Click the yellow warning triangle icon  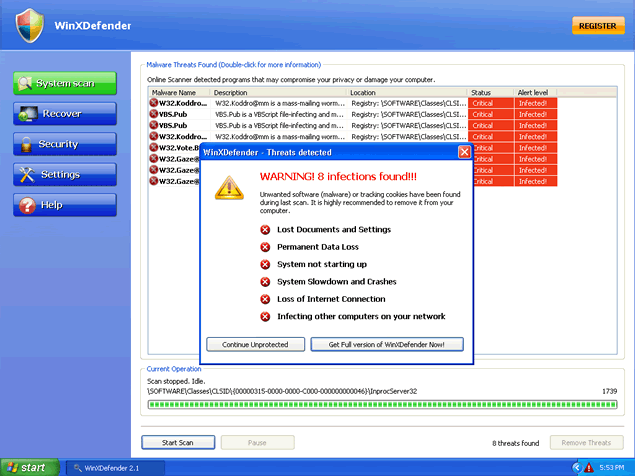pyautogui.click(x=230, y=186)
